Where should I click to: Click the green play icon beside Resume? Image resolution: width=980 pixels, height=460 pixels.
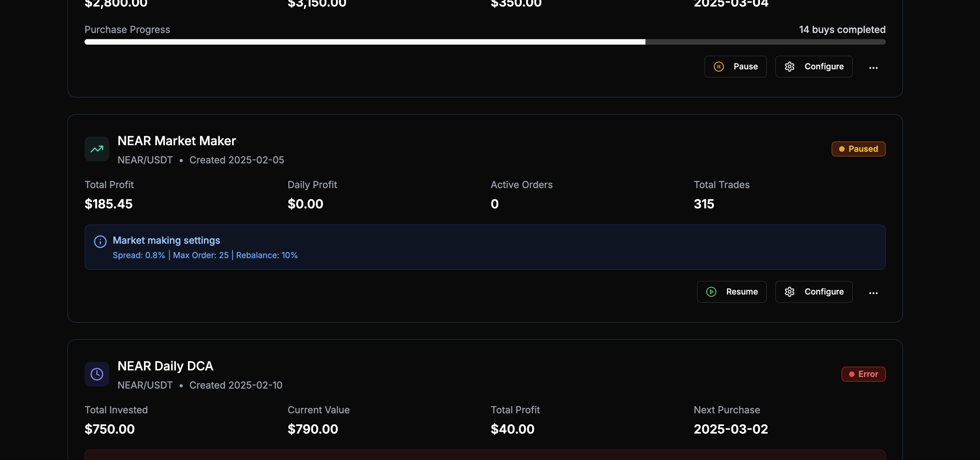pyautogui.click(x=711, y=291)
